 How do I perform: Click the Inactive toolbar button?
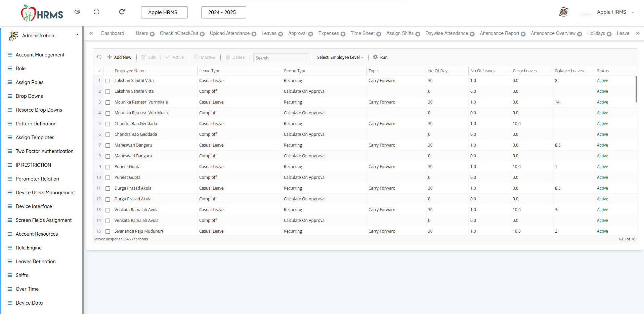pyautogui.click(x=205, y=57)
